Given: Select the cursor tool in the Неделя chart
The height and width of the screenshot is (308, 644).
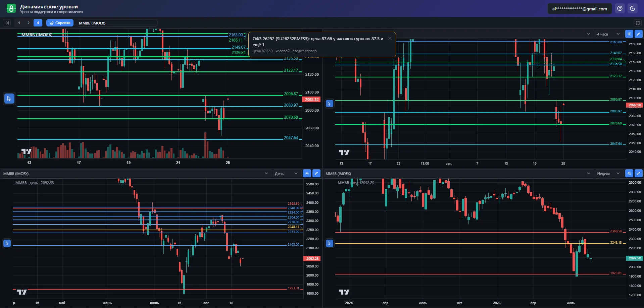Looking at the screenshot, I should 329,243.
